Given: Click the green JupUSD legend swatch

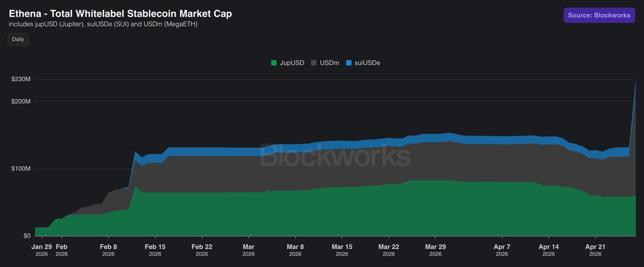Looking at the screenshot, I should [x=274, y=63].
